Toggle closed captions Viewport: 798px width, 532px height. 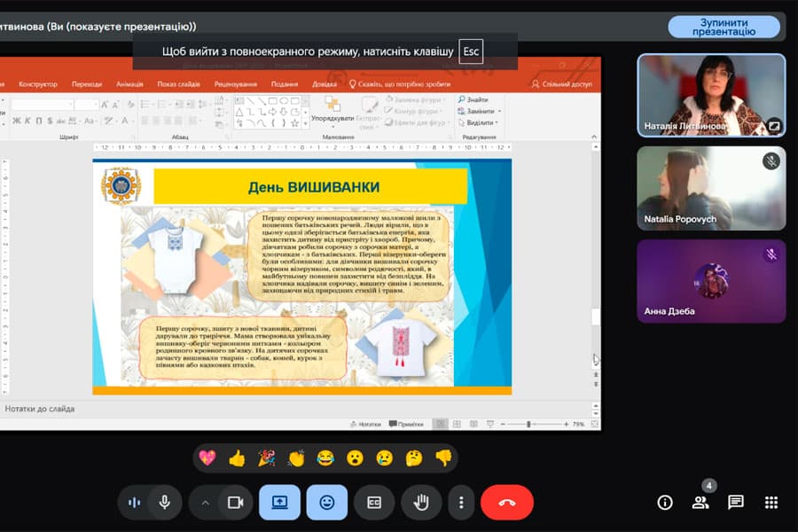tap(374, 503)
